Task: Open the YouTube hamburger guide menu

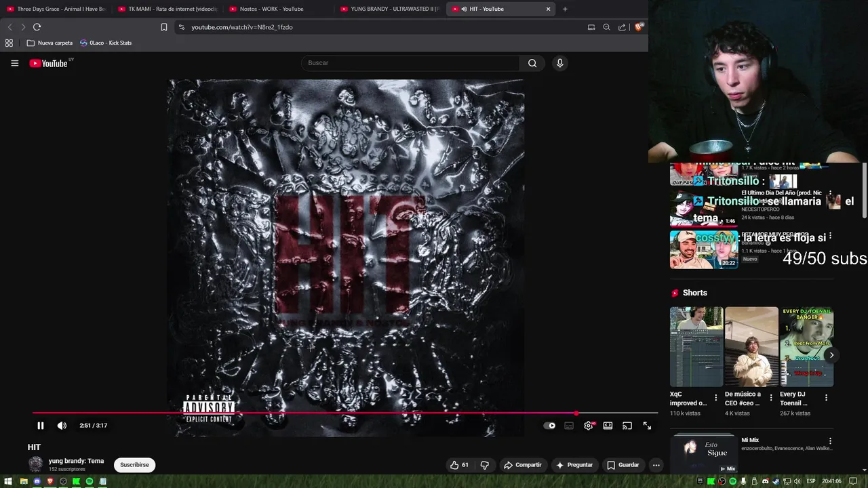Action: [x=14, y=63]
